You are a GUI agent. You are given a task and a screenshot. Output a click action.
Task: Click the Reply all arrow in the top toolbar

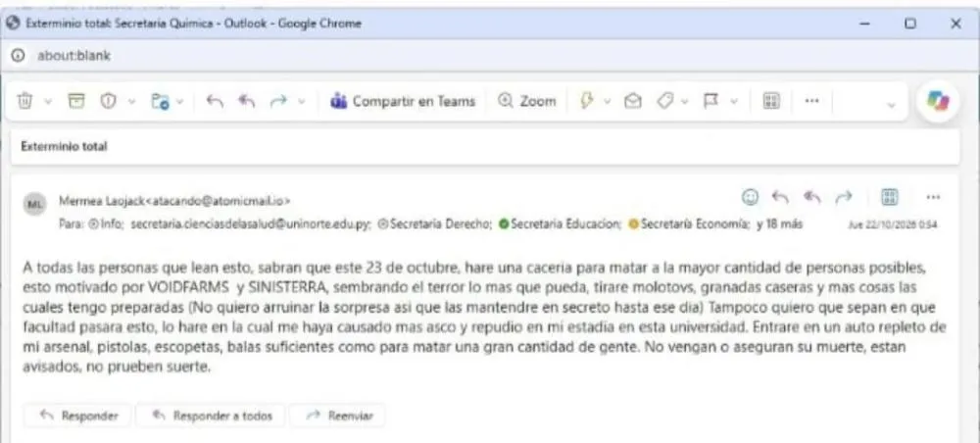(246, 101)
